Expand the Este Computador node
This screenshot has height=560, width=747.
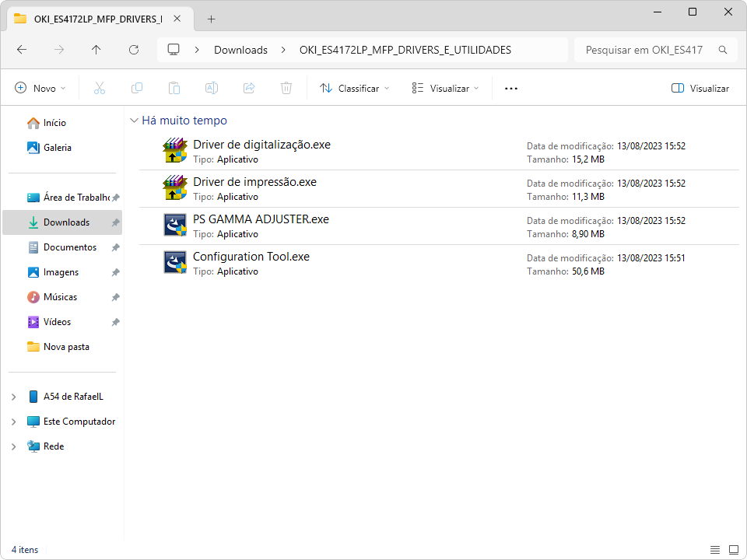tap(14, 422)
